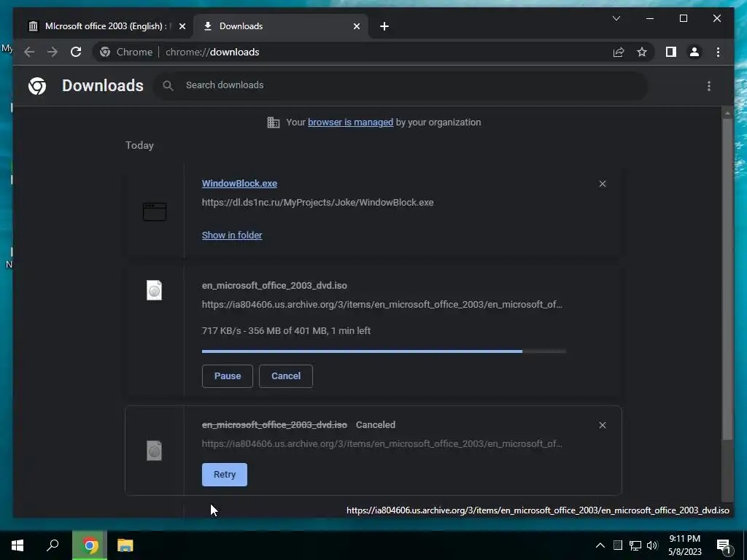This screenshot has height=560, width=747.
Task: Click the forward navigation arrow
Action: pos(53,52)
